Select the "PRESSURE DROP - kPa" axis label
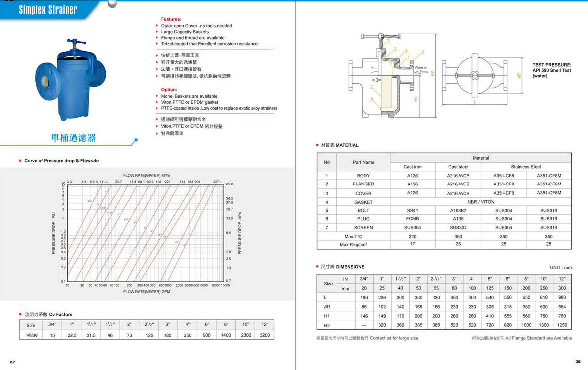The image size is (588, 370). (240, 234)
